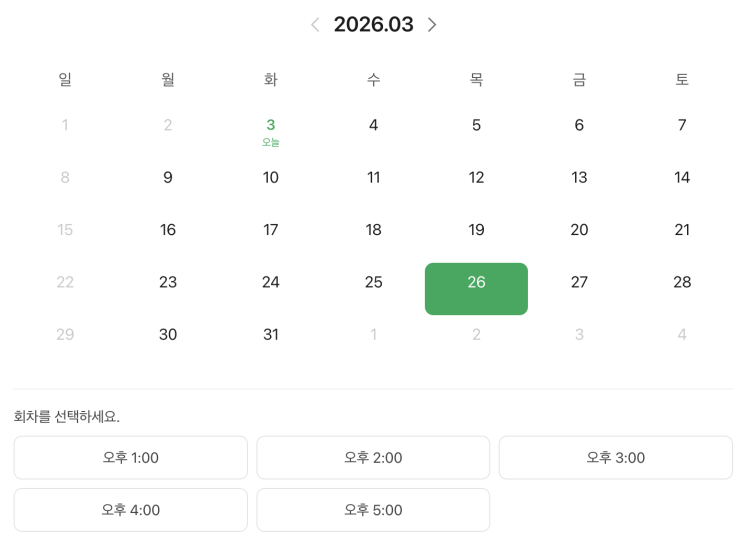The image size is (743, 556).
Task: Go to next month arrow
Action: point(432,25)
